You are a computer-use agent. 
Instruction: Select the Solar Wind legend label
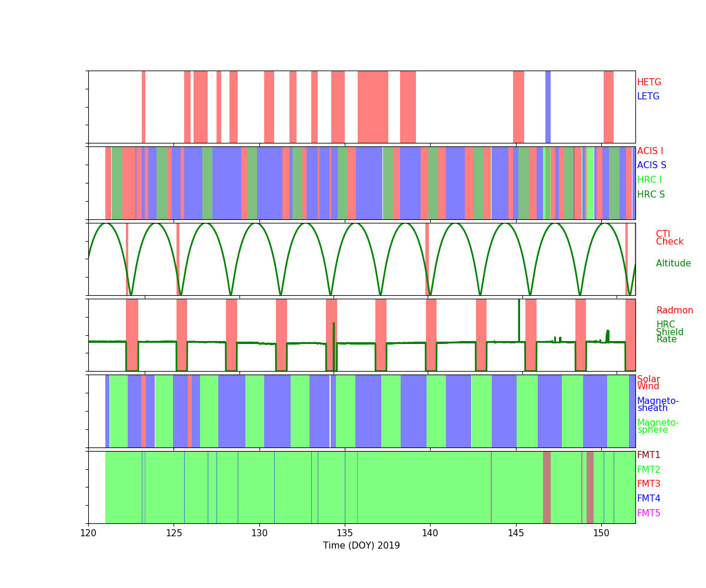pos(648,383)
